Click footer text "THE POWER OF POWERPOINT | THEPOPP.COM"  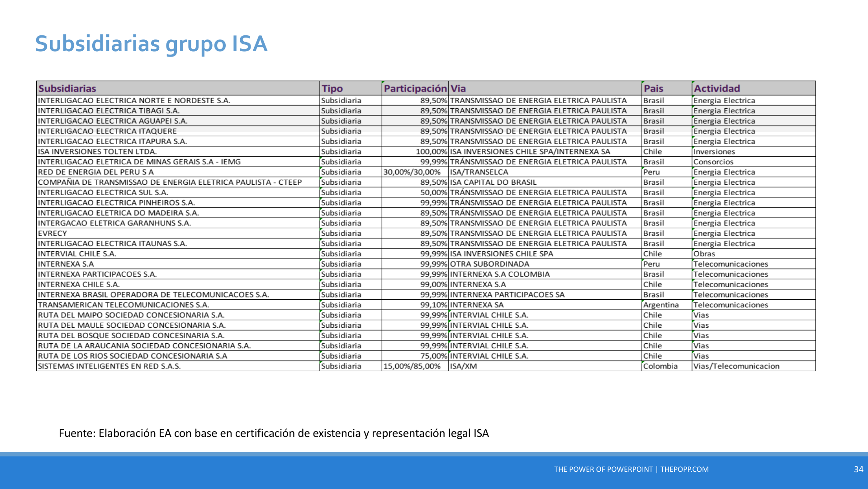631,470
